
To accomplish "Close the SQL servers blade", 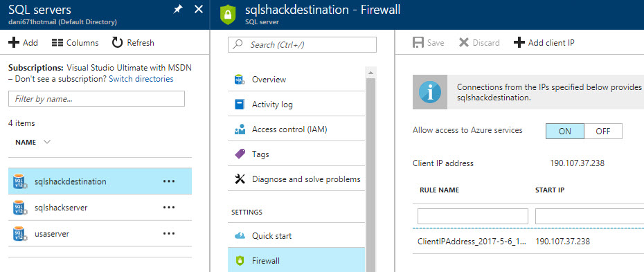I will (198, 9).
